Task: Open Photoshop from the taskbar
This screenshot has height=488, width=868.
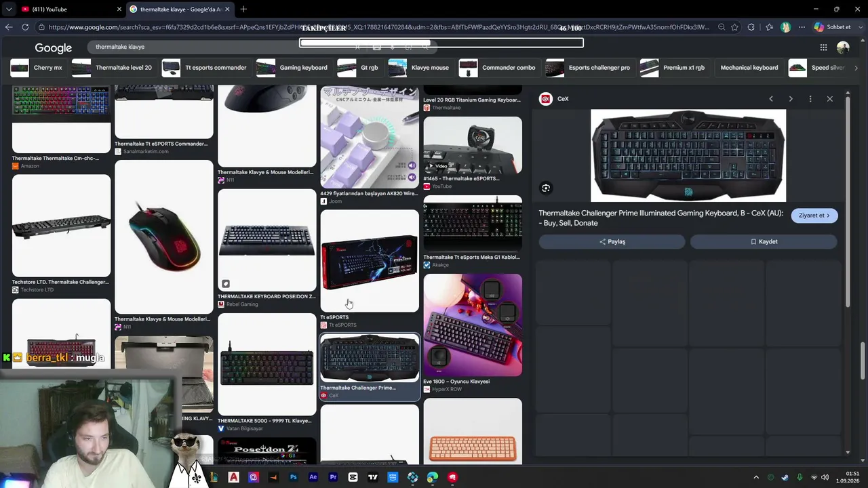Action: 293,477
